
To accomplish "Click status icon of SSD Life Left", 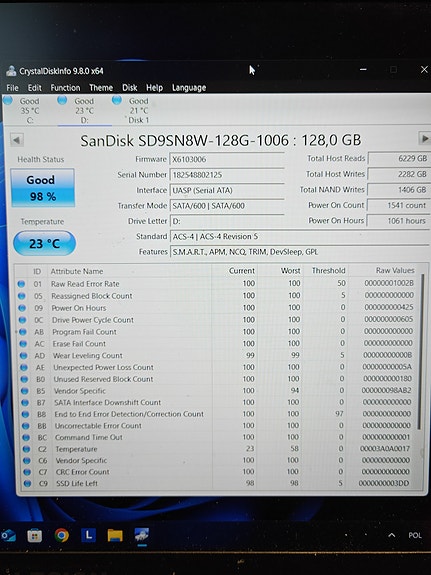I will (x=27, y=483).
